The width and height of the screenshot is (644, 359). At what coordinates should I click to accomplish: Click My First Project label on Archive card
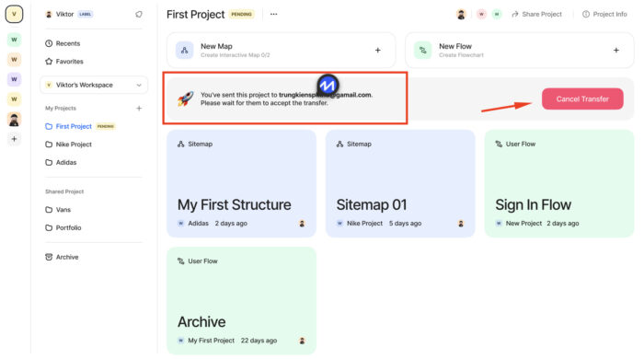[x=211, y=341]
